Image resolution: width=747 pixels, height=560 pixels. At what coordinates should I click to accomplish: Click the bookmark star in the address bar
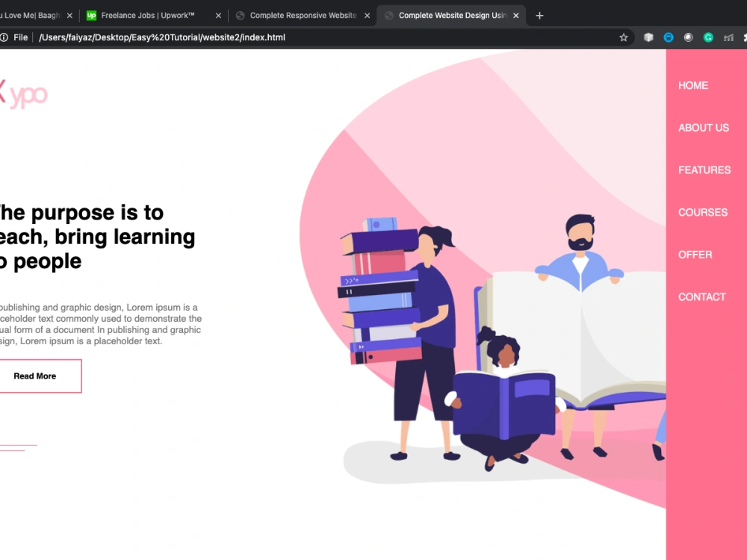click(x=624, y=37)
